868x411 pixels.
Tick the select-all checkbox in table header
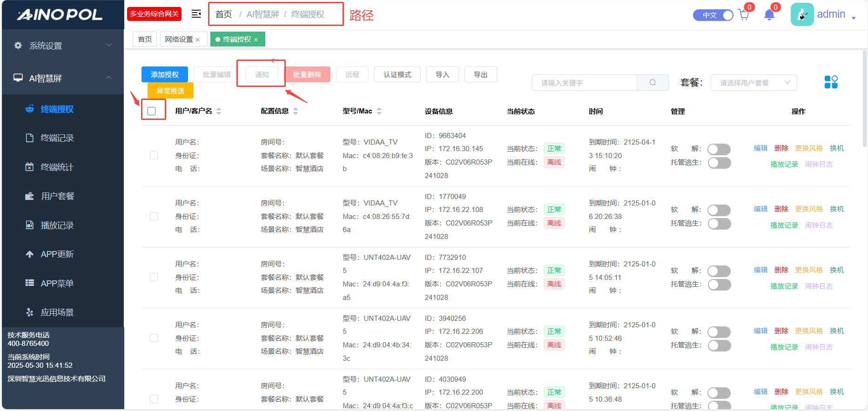(x=152, y=111)
